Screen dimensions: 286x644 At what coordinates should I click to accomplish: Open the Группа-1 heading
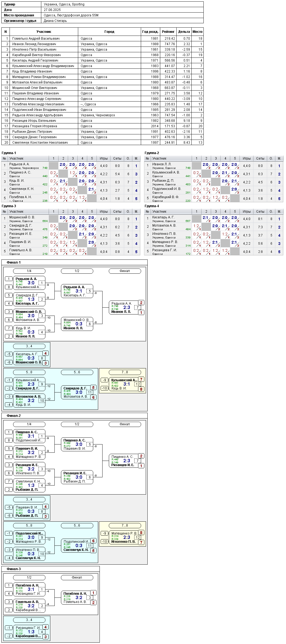pyautogui.click(x=9, y=153)
